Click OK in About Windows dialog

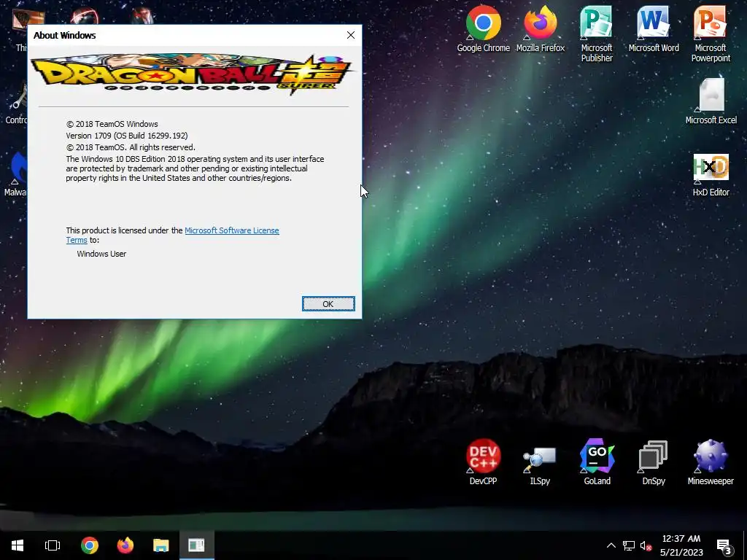point(328,304)
